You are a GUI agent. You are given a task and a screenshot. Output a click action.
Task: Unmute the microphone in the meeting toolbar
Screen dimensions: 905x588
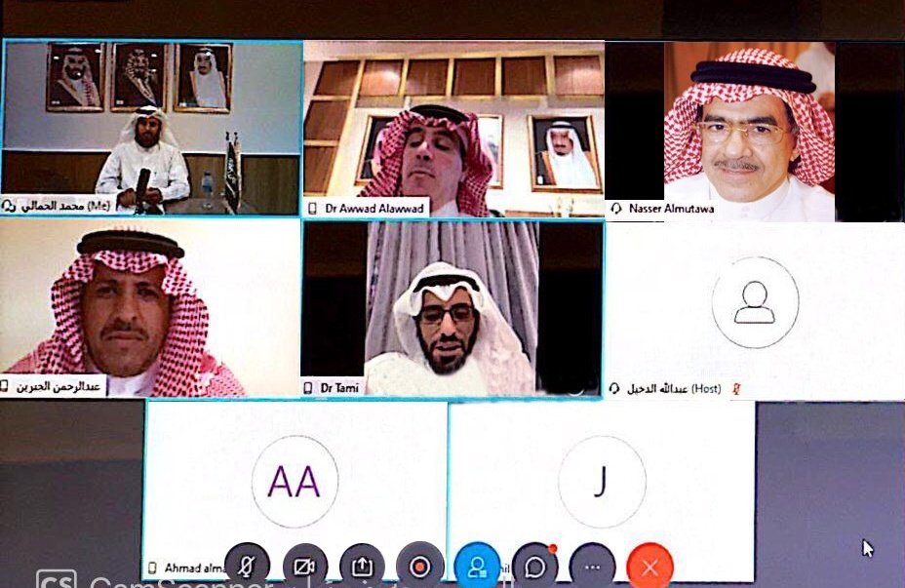click(x=248, y=567)
